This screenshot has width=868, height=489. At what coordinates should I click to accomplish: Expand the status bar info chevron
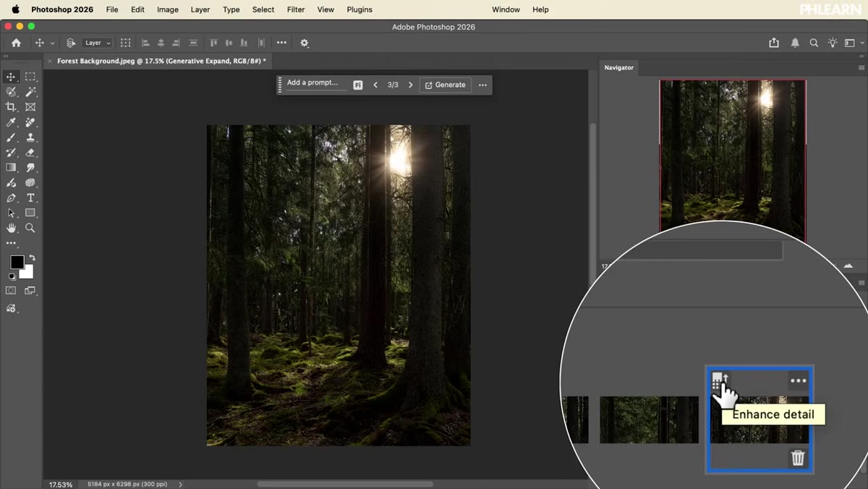(180, 484)
